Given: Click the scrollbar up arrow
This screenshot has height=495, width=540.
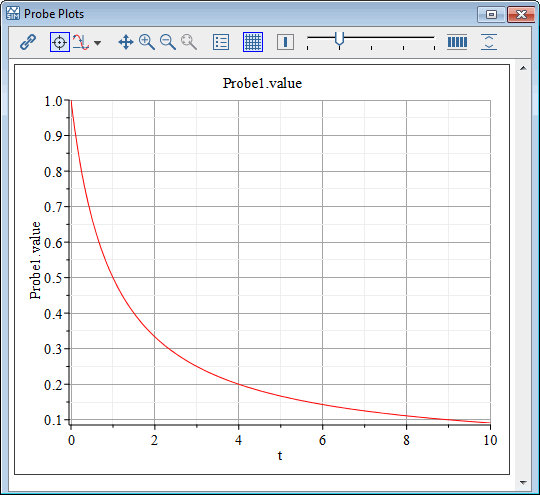Looking at the screenshot, I should [523, 69].
